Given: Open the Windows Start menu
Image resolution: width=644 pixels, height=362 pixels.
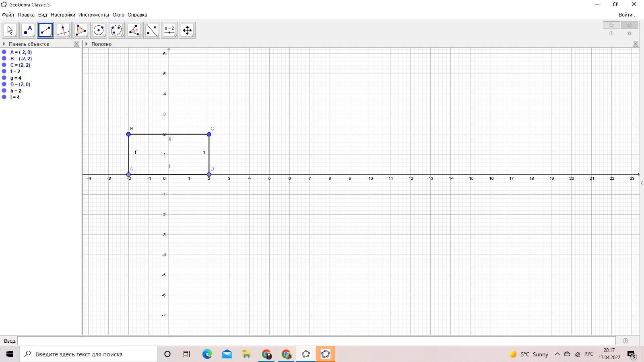Looking at the screenshot, I should click(10, 354).
